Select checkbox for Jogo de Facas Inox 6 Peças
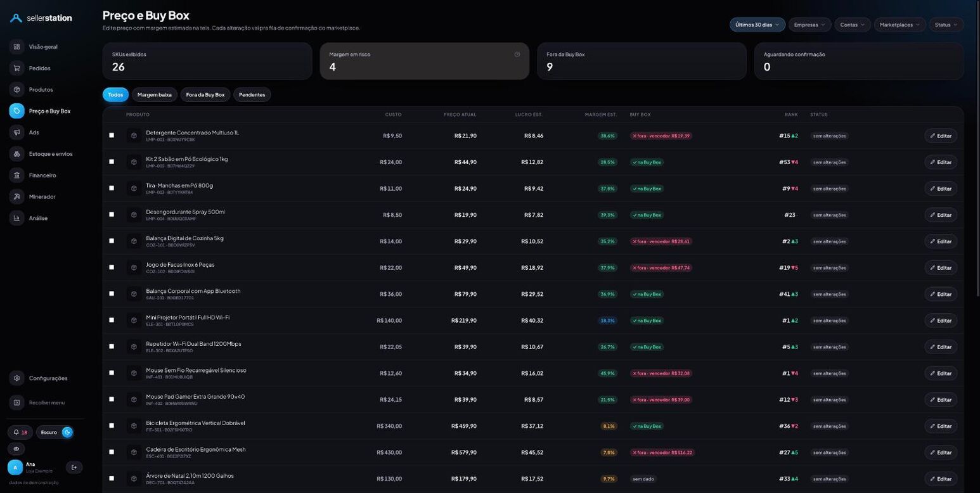 coord(112,267)
